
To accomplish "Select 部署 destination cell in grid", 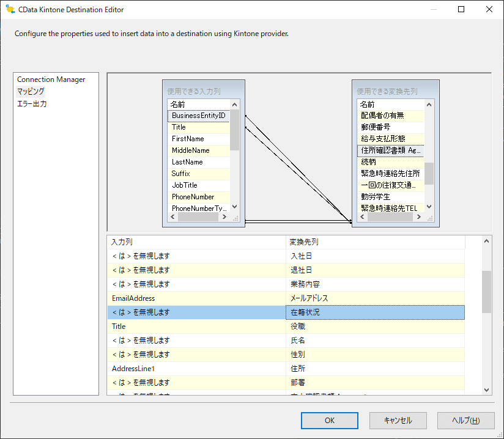I will pos(375,383).
